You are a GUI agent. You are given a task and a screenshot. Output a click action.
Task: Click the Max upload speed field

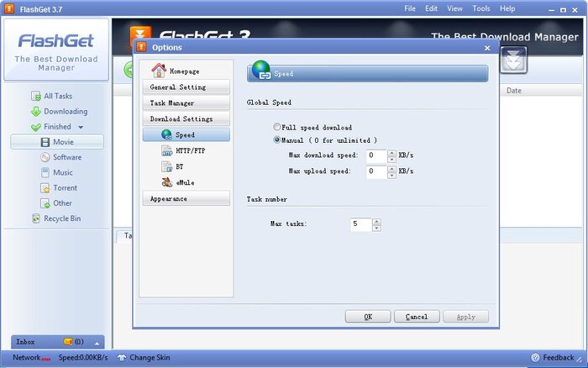376,171
